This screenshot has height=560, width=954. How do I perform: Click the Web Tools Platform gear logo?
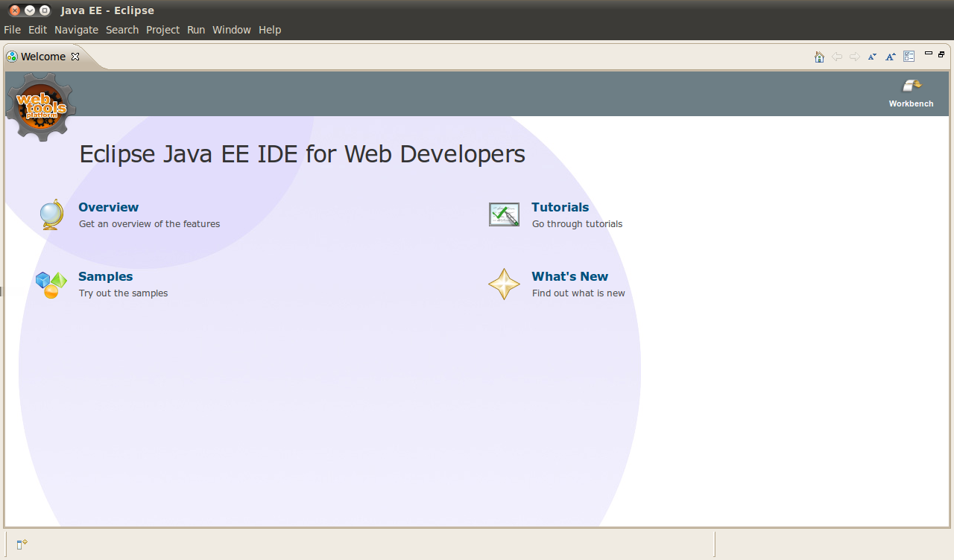click(41, 106)
